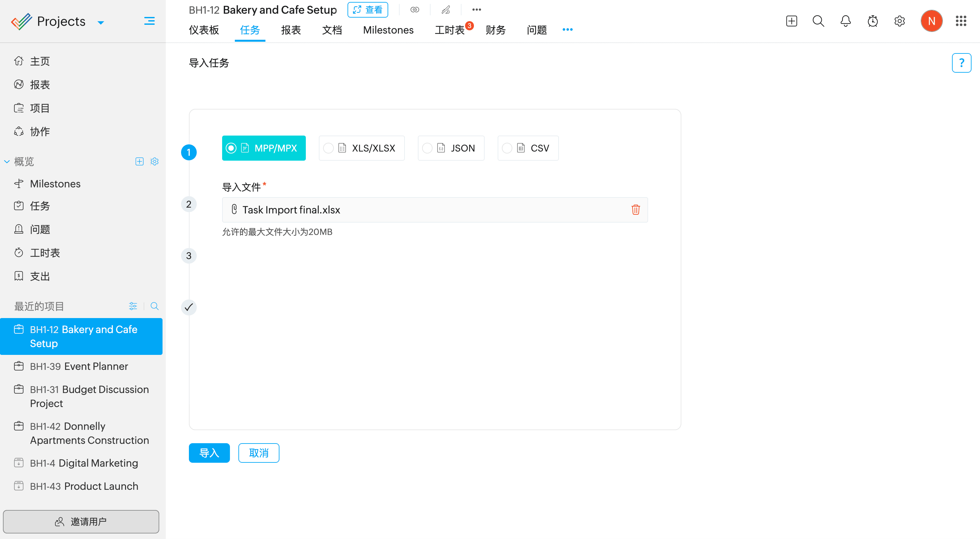Open the apps grid launcher
The image size is (980, 539).
tap(960, 21)
